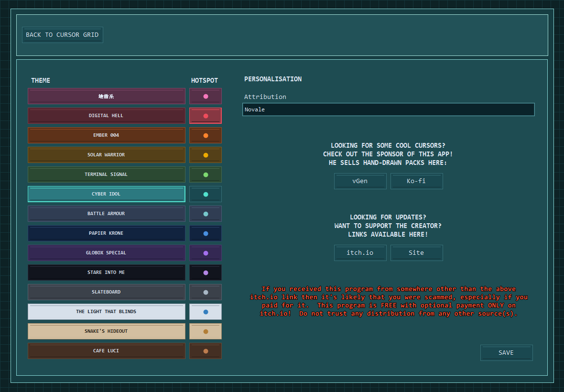Image resolution: width=564 pixels, height=392 pixels.
Task: Select the Cafe Luci theme
Action: tap(107, 351)
